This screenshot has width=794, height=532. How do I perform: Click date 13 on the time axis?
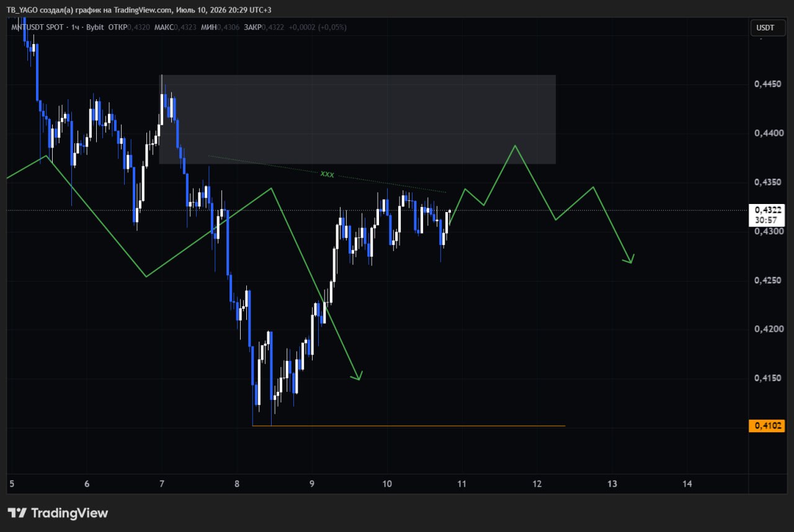pyautogui.click(x=612, y=484)
